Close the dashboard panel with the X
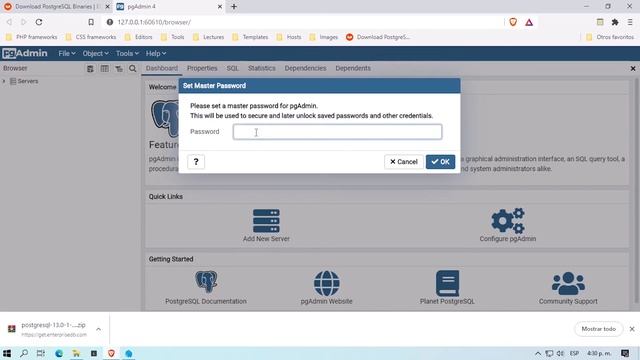 (x=633, y=69)
